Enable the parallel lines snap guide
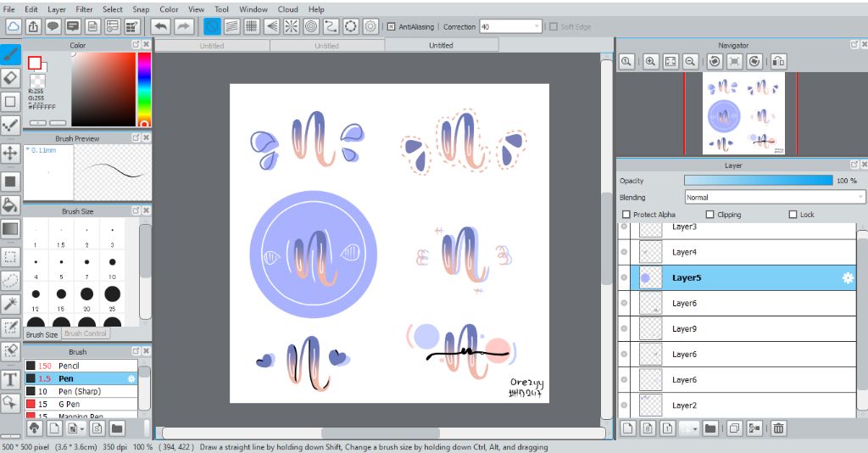868x453 pixels. pos(232,26)
